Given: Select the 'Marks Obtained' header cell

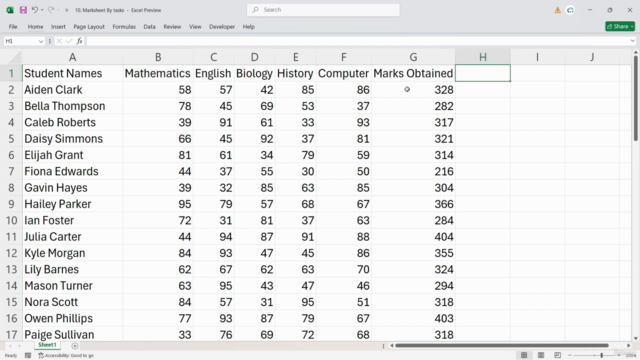Looking at the screenshot, I should [x=413, y=73].
